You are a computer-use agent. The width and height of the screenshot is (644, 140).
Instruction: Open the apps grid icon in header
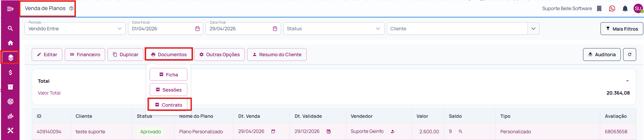tap(599, 8)
